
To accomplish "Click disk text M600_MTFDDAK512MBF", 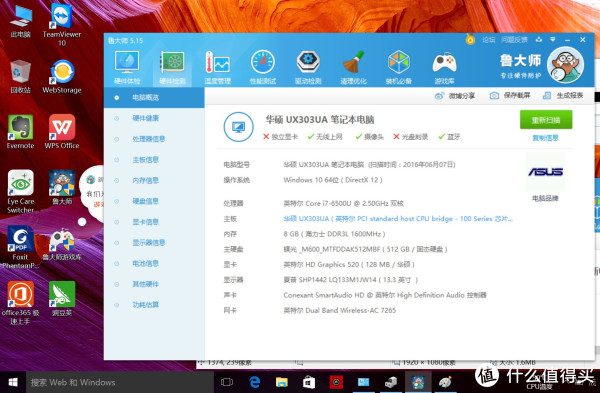I will tap(365, 249).
